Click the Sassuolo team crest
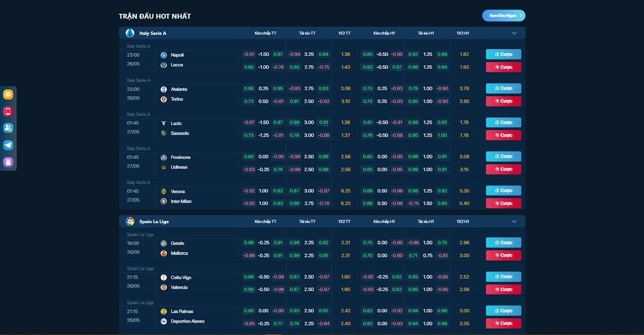 164,133
